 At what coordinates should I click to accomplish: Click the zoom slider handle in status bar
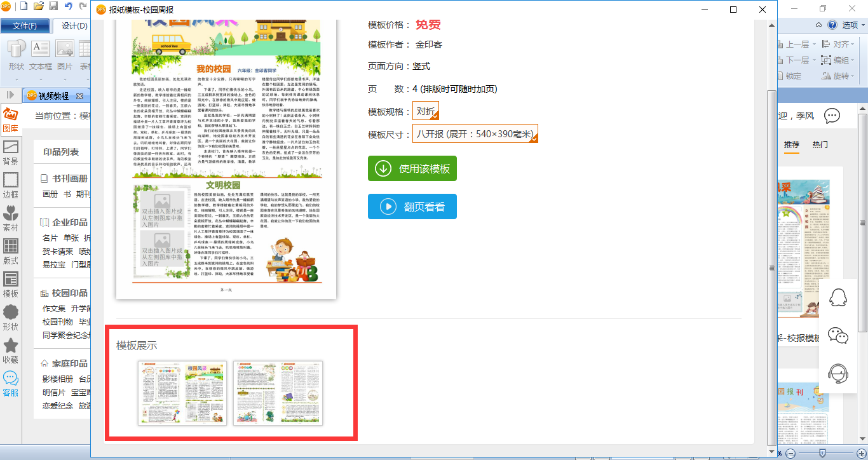coord(822,453)
